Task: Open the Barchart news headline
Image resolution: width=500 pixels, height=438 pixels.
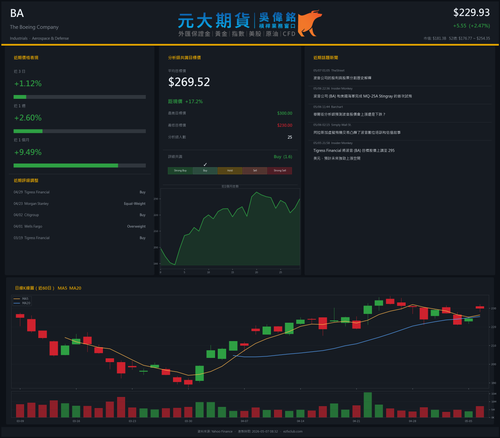Action: tap(349, 114)
